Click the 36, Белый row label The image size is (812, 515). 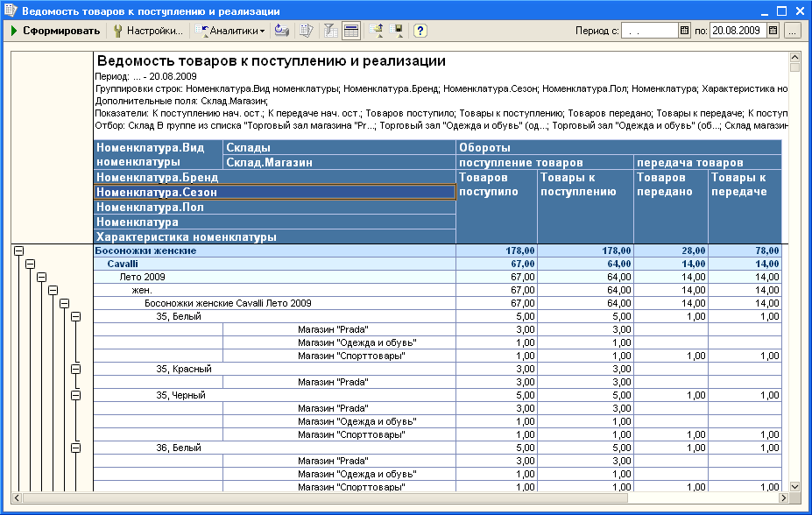tap(179, 448)
